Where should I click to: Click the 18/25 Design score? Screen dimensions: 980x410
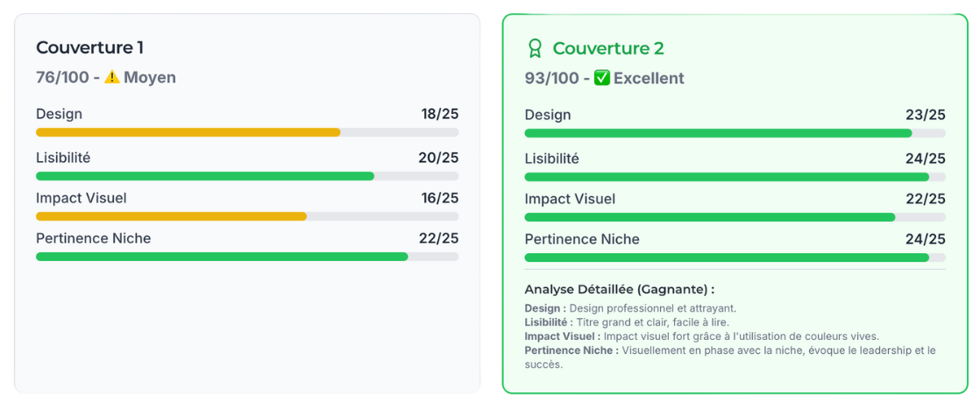click(439, 115)
